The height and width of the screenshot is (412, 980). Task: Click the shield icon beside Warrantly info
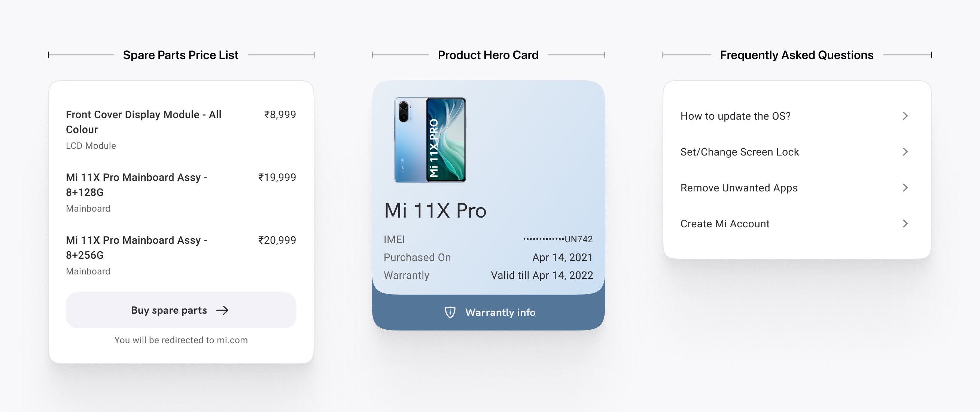(450, 313)
